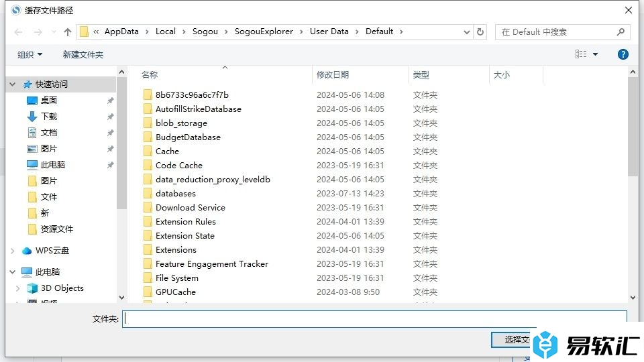The image size is (644, 362).
Task: Change view with the view layout icon
Action: click(581, 54)
